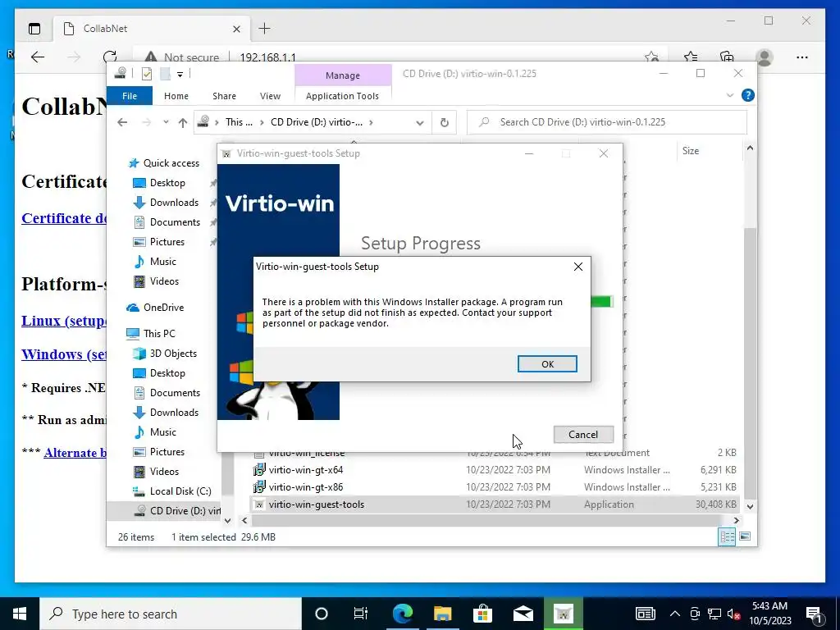The image size is (840, 630).
Task: Open Certificate link on CollabNet page
Action: pos(64,218)
